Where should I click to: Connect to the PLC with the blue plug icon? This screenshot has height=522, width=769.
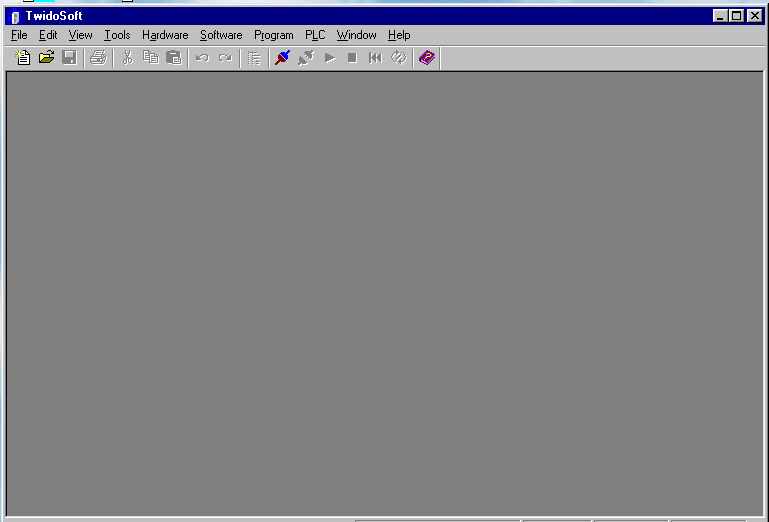282,58
